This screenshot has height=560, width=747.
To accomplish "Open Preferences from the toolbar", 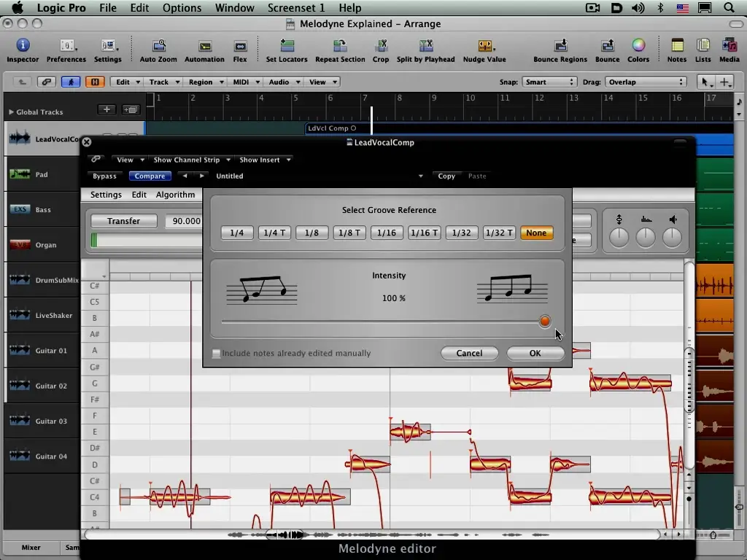I will click(x=66, y=45).
